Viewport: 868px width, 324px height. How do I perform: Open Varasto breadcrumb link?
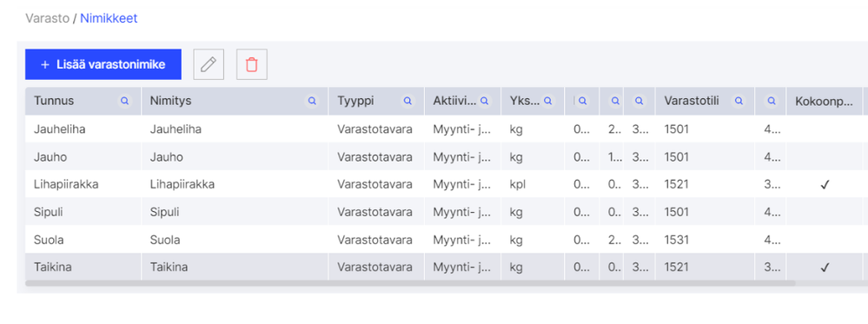[47, 18]
